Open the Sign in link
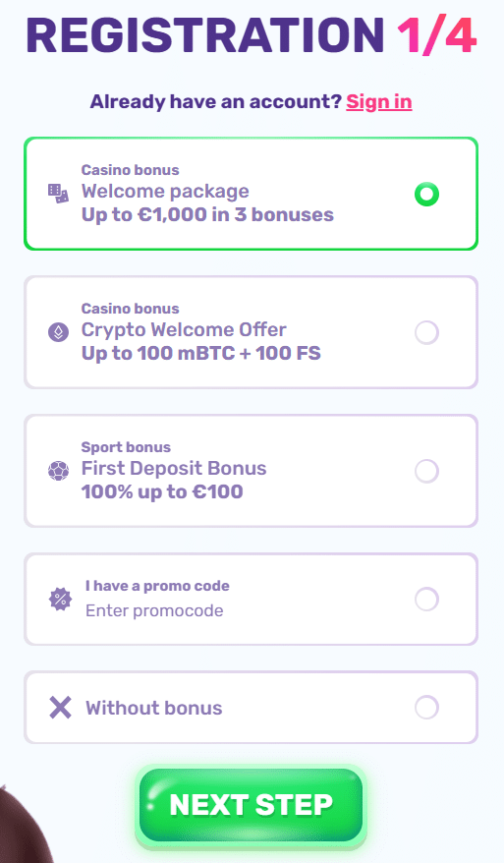The image size is (504, 863). (x=378, y=102)
